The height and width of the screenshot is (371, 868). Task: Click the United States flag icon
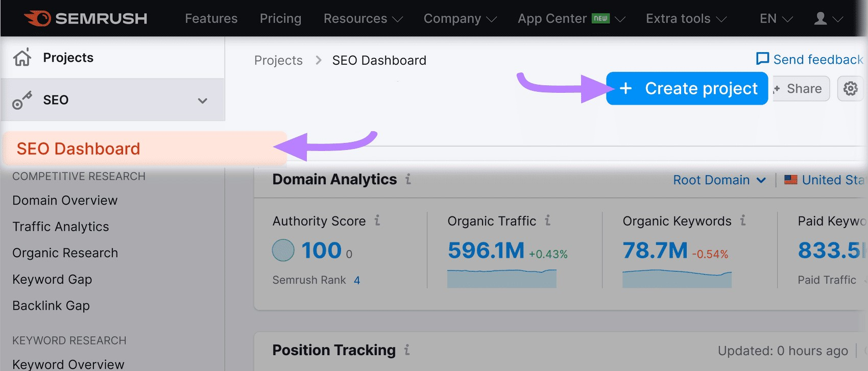pyautogui.click(x=791, y=180)
